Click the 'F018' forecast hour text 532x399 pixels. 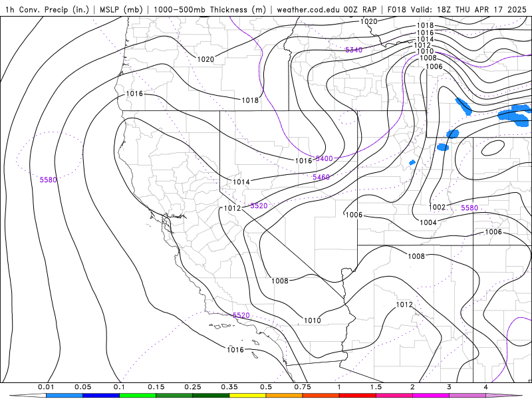pos(396,9)
